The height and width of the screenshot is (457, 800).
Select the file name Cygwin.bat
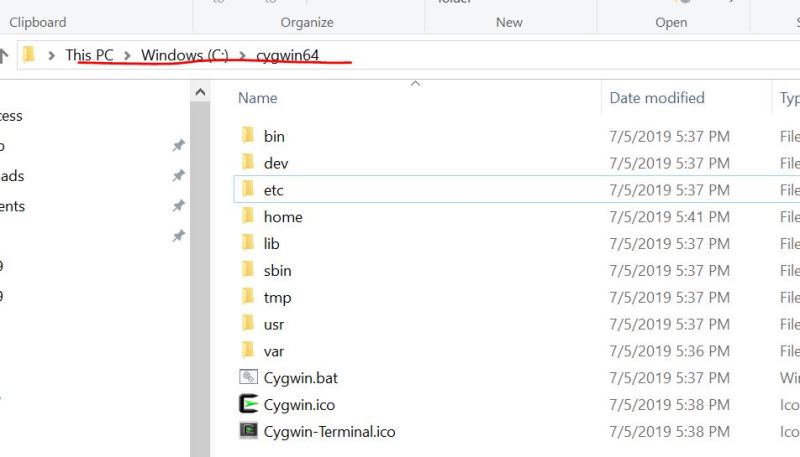301,378
